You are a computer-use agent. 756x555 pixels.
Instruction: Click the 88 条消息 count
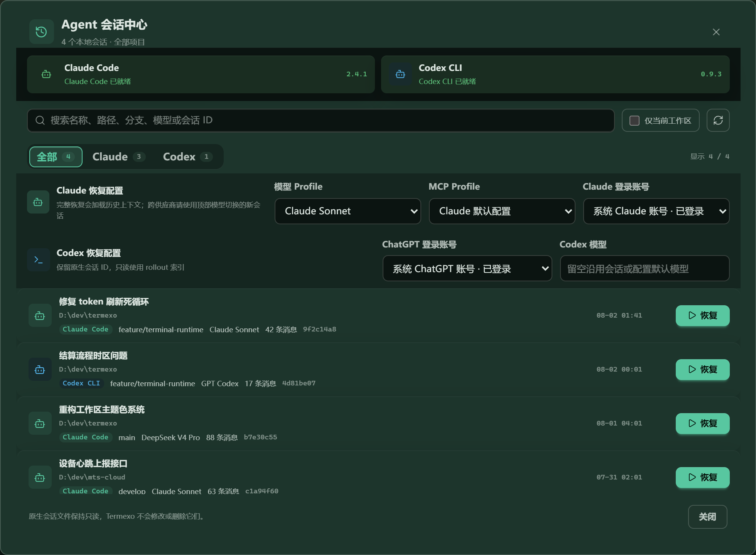(x=222, y=437)
